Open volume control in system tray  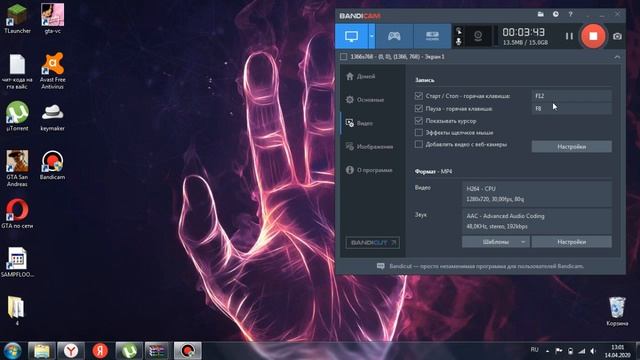593,351
